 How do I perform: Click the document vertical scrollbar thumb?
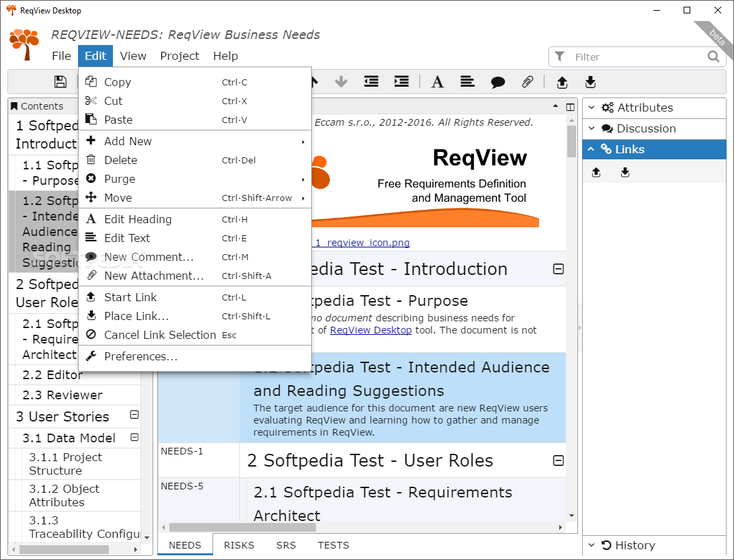(x=571, y=141)
